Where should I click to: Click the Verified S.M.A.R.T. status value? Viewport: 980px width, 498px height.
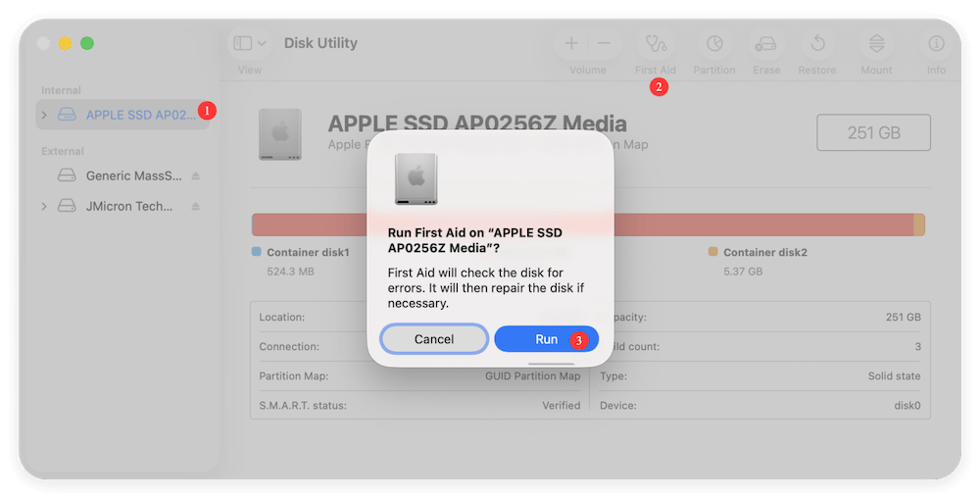(x=561, y=406)
